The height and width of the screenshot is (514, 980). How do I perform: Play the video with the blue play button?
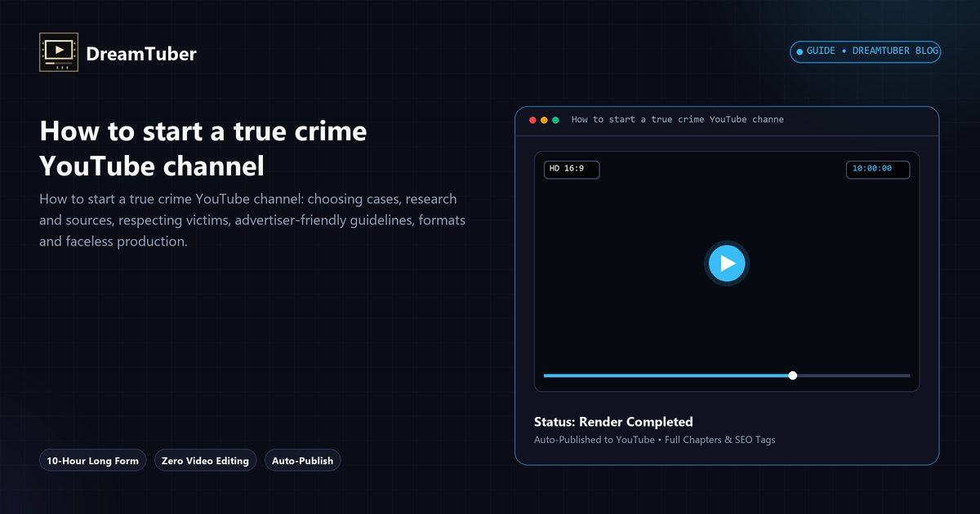tap(727, 264)
